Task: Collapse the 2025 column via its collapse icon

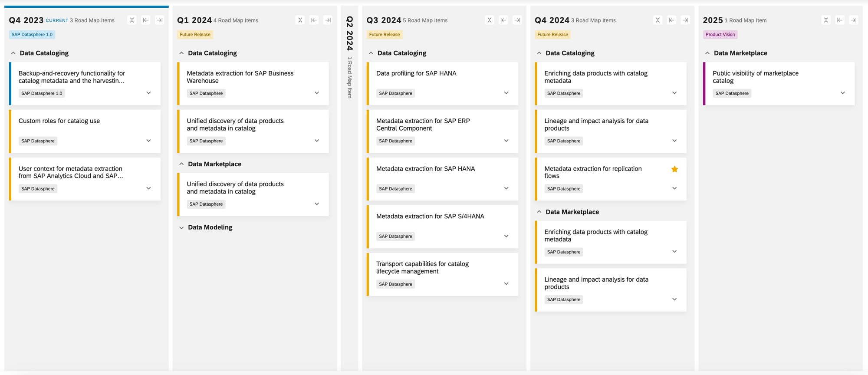Action: pos(826,20)
